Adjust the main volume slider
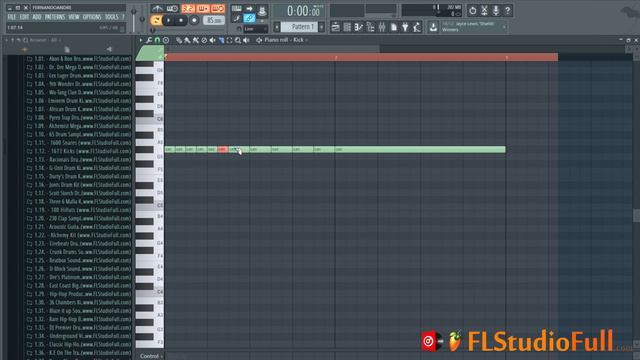Viewport: 640px width, 360px height. (x=134, y=20)
